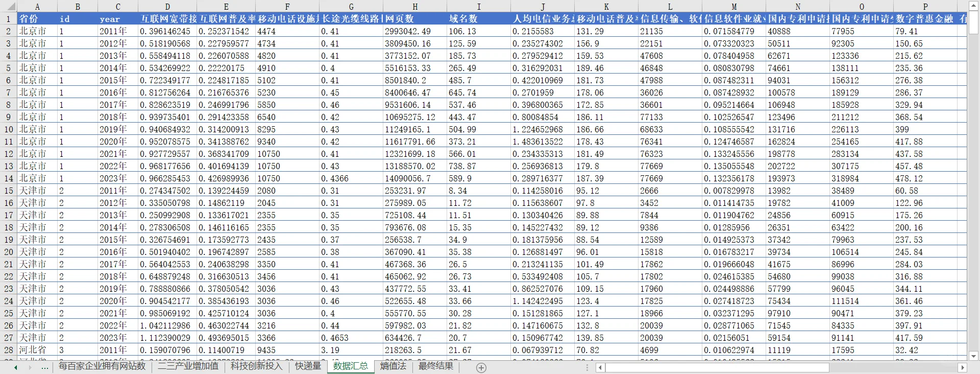Click the 北京市 cell in row 2
This screenshot has width=980, height=374.
pyautogui.click(x=37, y=31)
